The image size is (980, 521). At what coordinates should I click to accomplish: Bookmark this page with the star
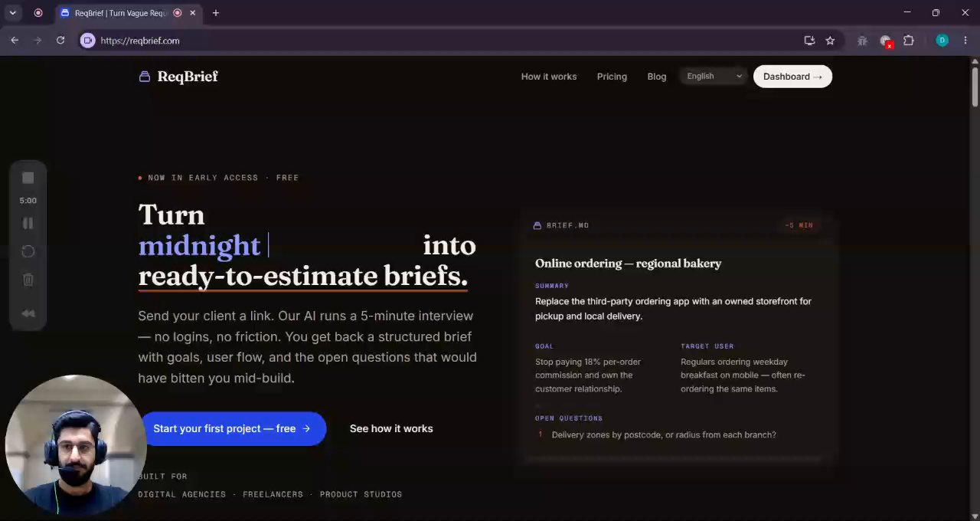tap(830, 41)
